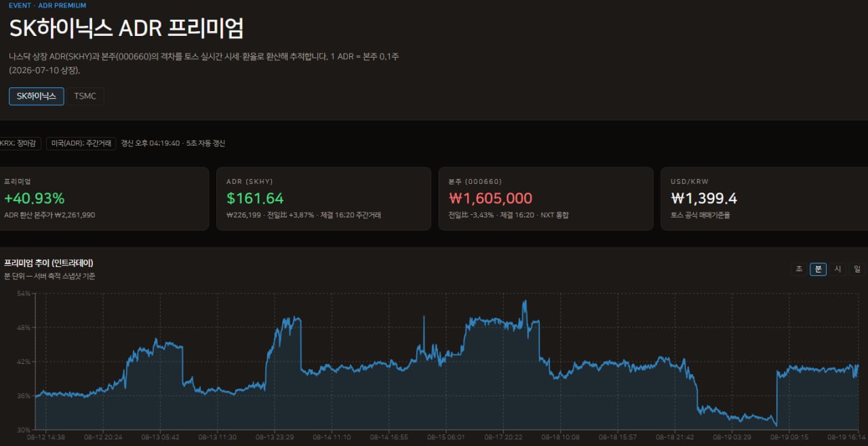
Task: Click the SK하이닉스 ADR 프리미엄 heading
Action: pyautogui.click(x=126, y=28)
